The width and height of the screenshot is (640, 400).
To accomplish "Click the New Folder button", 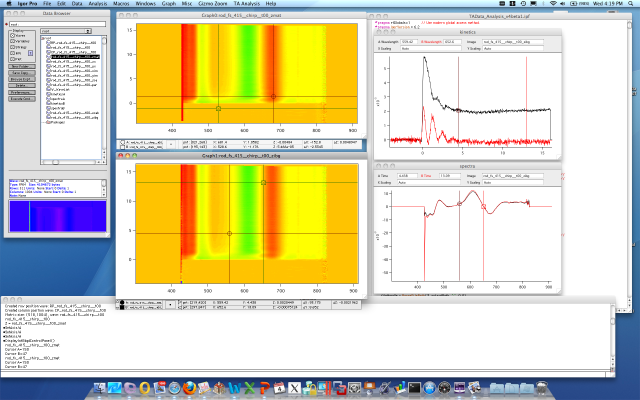I will 22,67.
